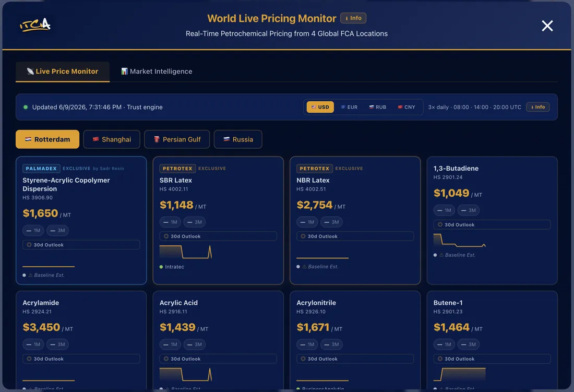Click SBR Latex price sparkline chart
Image resolution: width=574 pixels, height=392 pixels.
186,252
